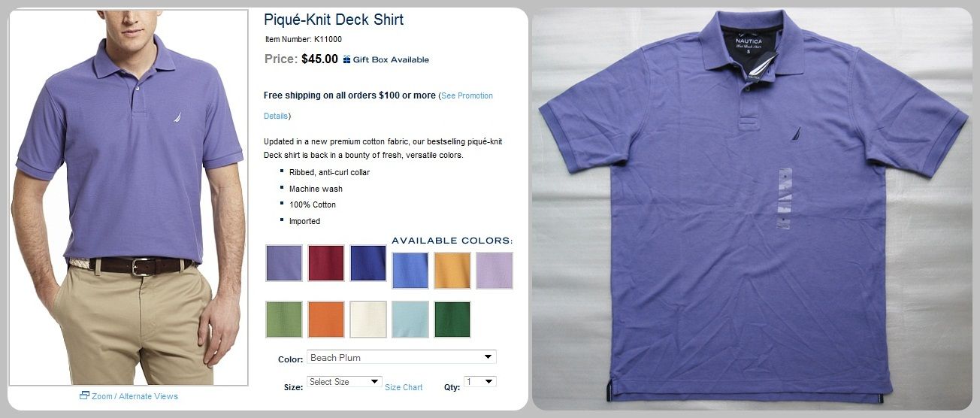Expand the Color dropdown showing Beach Plum

pos(401,357)
